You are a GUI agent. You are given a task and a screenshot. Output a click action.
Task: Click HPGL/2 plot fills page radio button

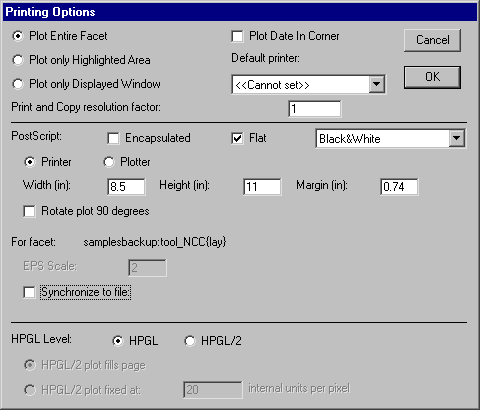(30, 365)
